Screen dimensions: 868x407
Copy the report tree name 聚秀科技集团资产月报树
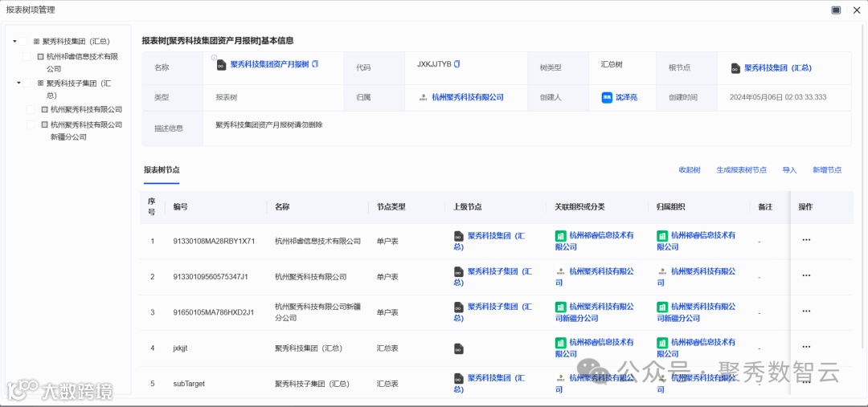(315, 64)
